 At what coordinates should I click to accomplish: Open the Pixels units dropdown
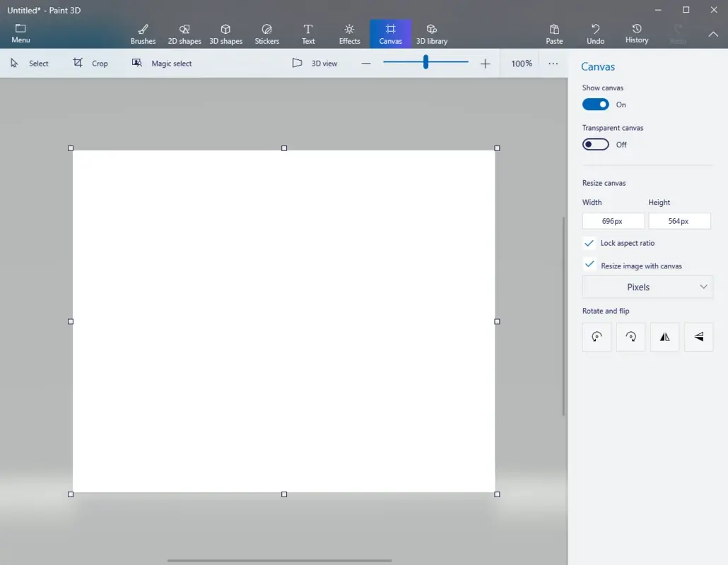(647, 287)
